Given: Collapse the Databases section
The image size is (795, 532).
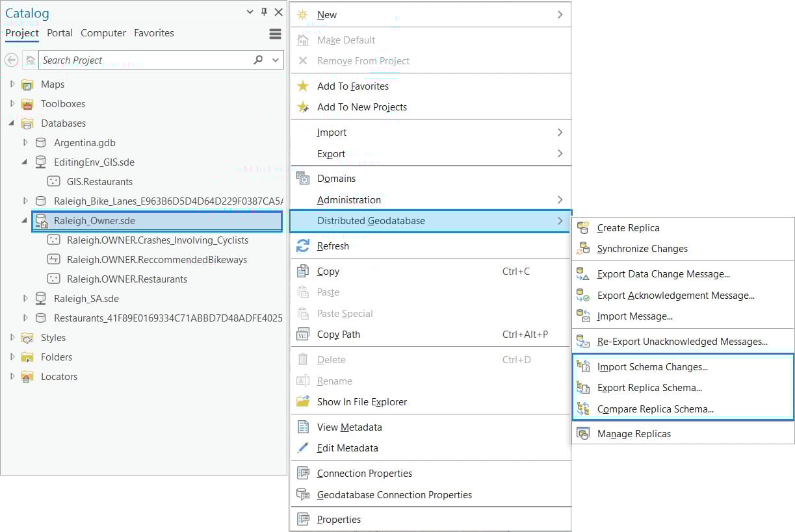Looking at the screenshot, I should point(12,123).
